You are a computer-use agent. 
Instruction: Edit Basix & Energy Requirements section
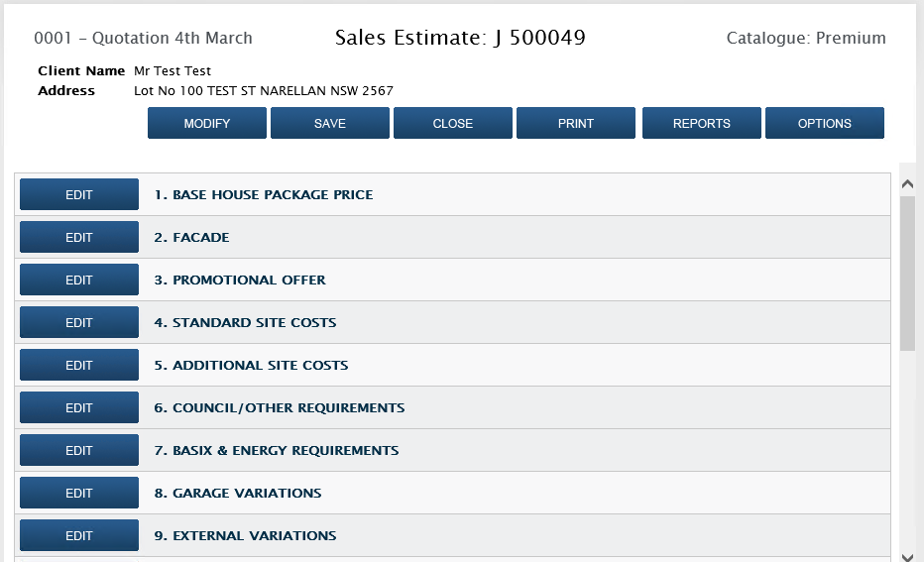click(79, 450)
